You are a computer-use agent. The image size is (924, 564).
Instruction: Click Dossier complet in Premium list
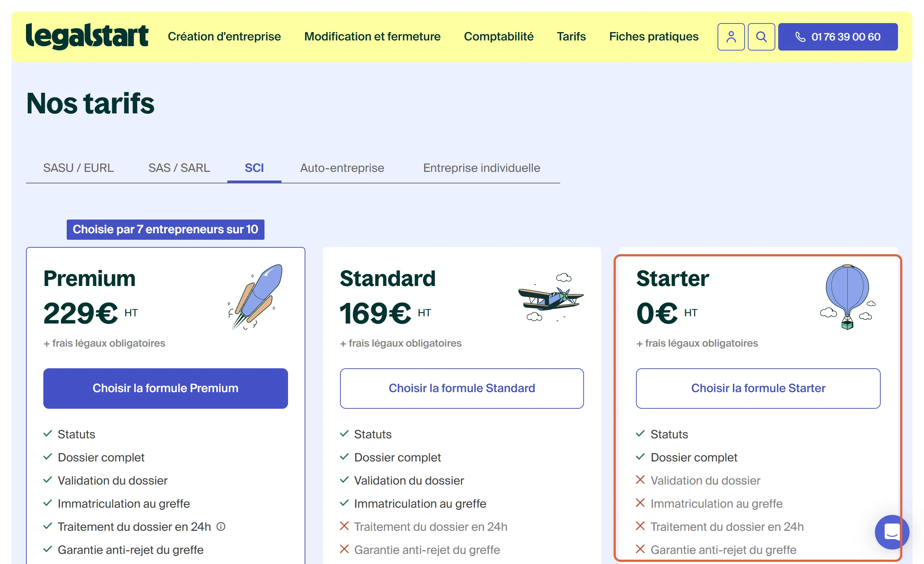tap(101, 457)
